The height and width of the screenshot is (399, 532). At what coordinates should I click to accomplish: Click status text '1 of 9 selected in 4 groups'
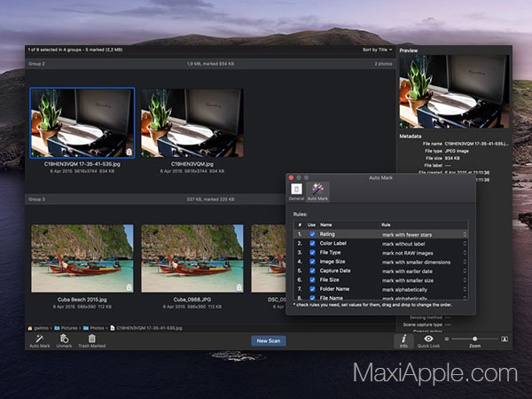pos(55,50)
